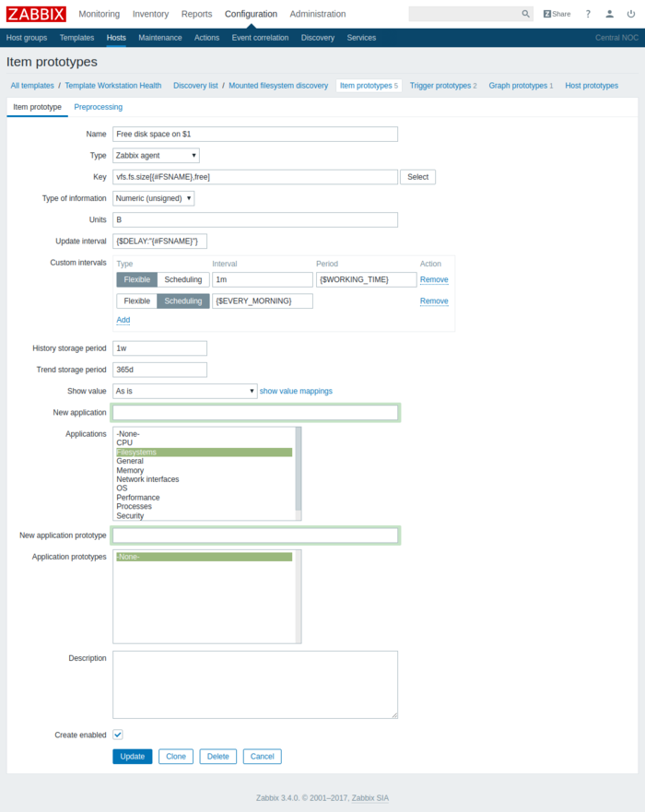Click the Description text area
645x812 pixels.
(x=255, y=685)
